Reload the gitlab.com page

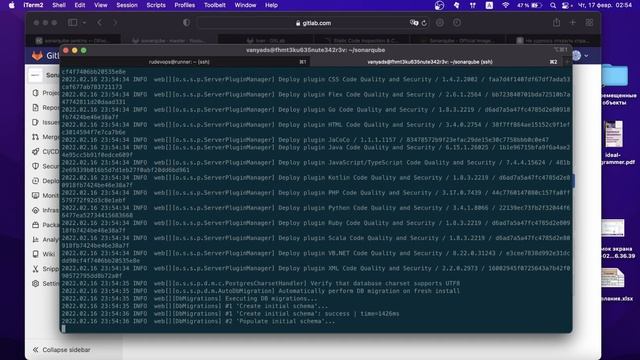pyautogui.click(x=424, y=23)
